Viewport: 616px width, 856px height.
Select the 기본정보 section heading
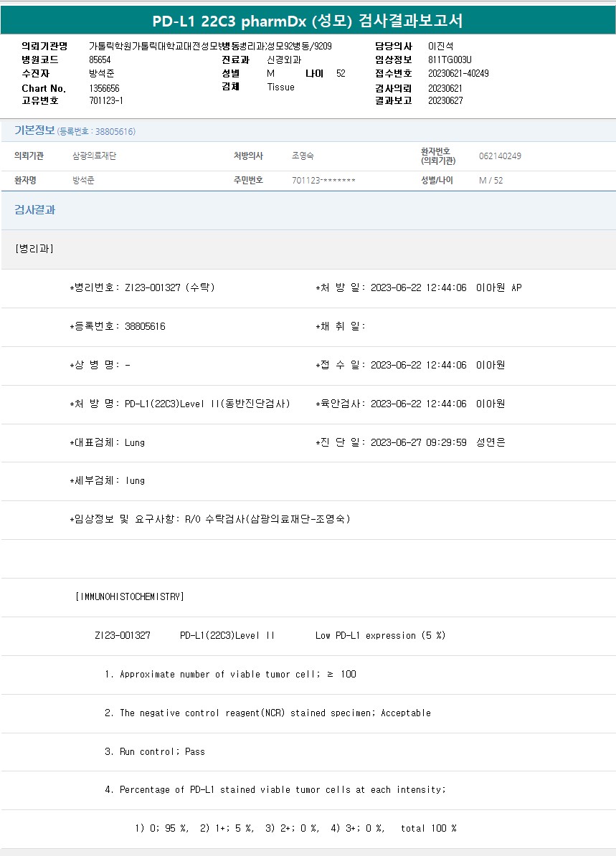(34, 130)
